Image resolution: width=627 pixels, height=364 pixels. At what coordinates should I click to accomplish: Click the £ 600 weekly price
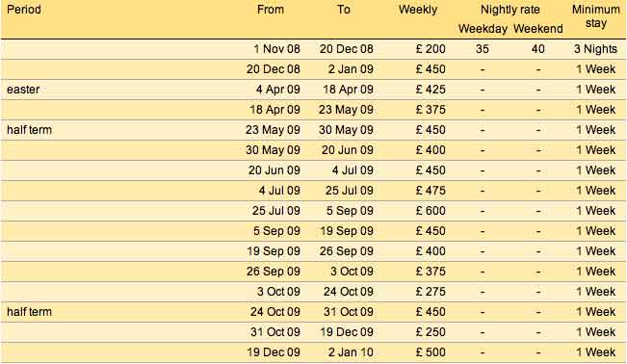tap(431, 211)
